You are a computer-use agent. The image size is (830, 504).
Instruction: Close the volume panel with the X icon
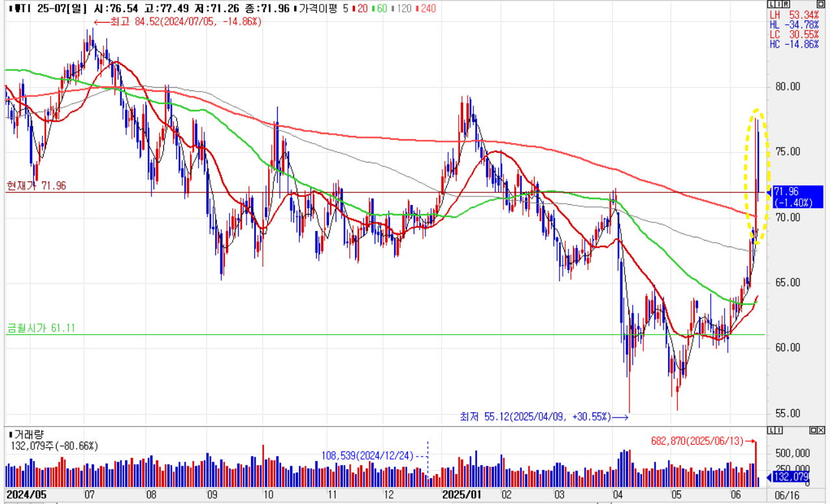(822, 431)
